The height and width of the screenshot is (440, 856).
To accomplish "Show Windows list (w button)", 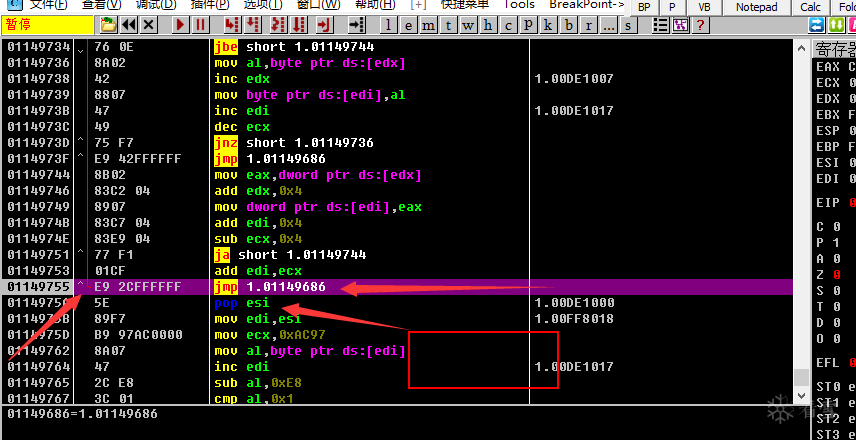I will pos(468,25).
